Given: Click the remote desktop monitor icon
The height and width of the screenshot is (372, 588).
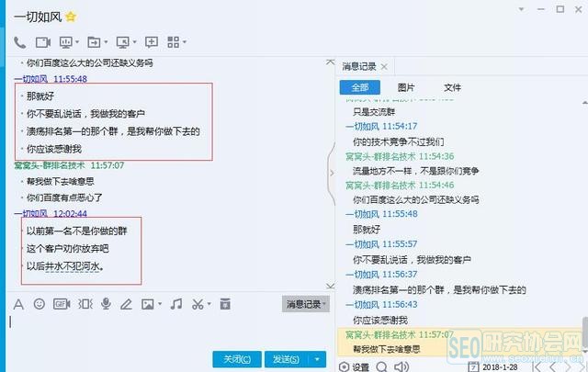Looking at the screenshot, I should coord(122,42).
